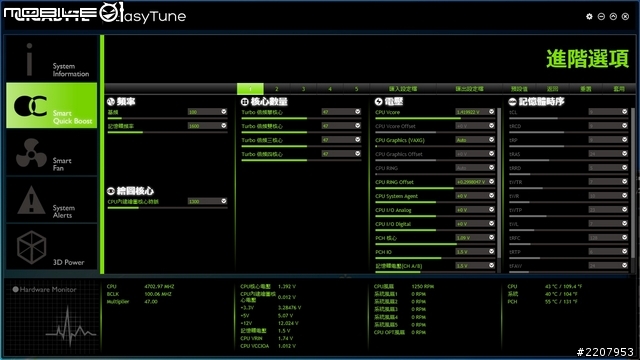
Task: Adjust the 記憶體頻率 memory frequency slider
Action: pyautogui.click(x=167, y=132)
